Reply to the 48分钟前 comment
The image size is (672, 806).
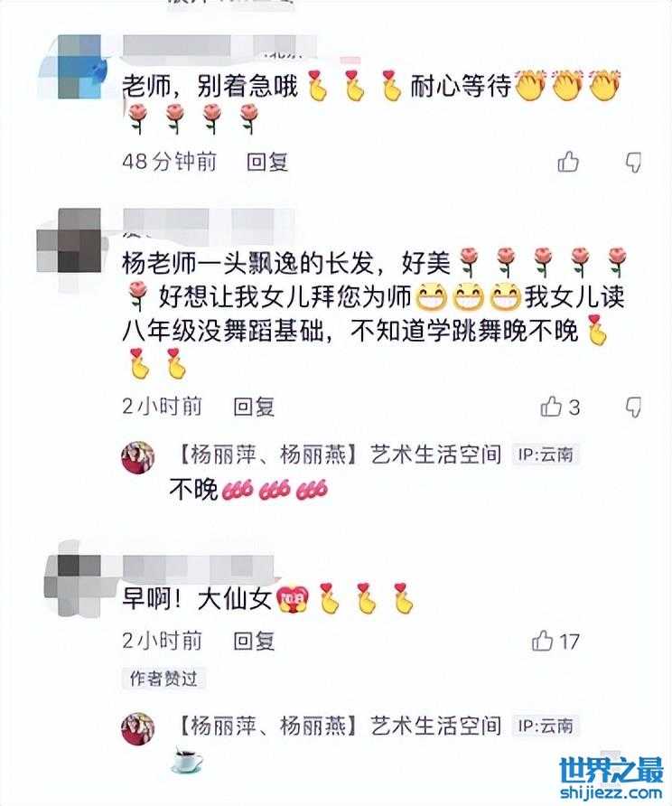(x=267, y=162)
